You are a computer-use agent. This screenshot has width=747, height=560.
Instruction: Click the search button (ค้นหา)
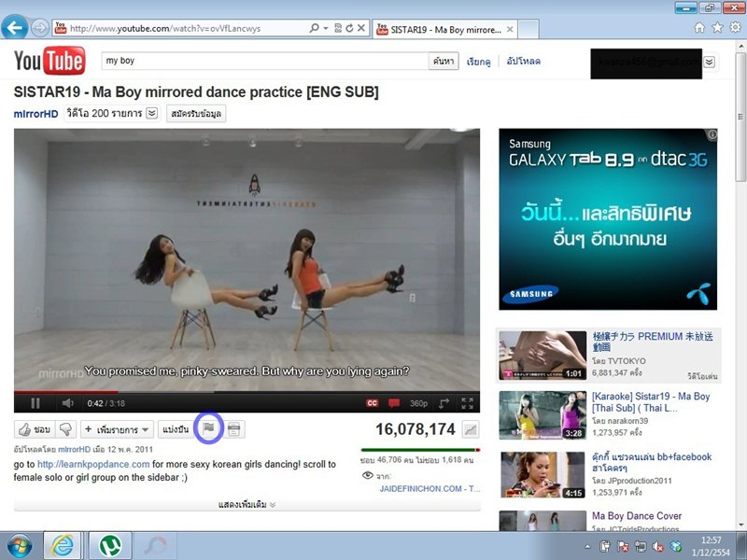coord(444,61)
